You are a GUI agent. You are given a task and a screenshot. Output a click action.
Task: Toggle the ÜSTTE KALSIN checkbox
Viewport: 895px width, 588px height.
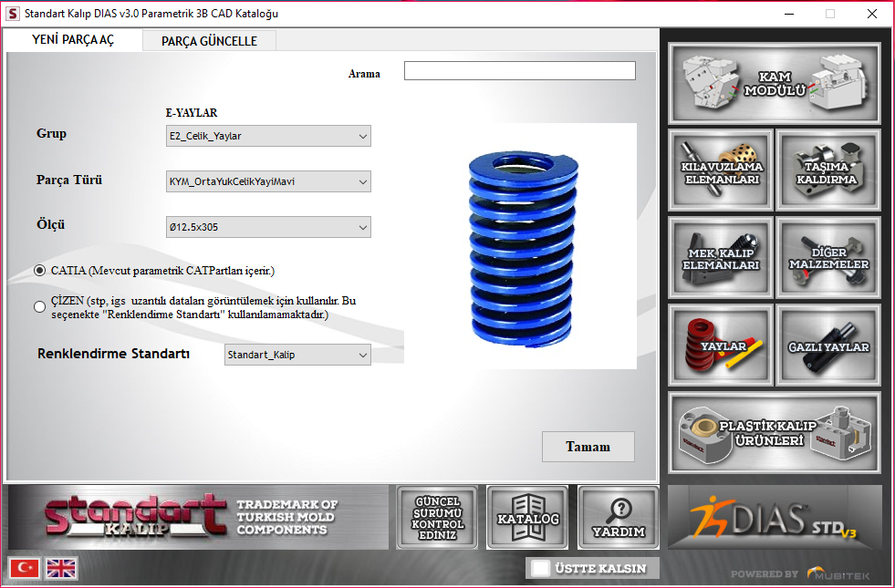(540, 568)
